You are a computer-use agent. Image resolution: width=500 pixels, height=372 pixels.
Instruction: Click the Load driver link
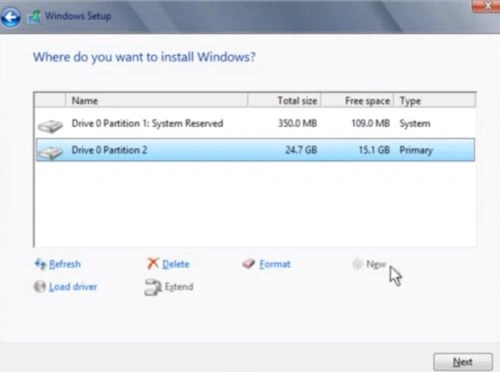tap(73, 286)
